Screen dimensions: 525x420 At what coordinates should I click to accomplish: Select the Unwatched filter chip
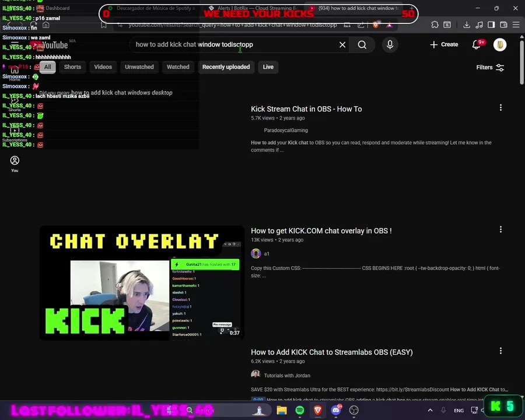point(139,67)
